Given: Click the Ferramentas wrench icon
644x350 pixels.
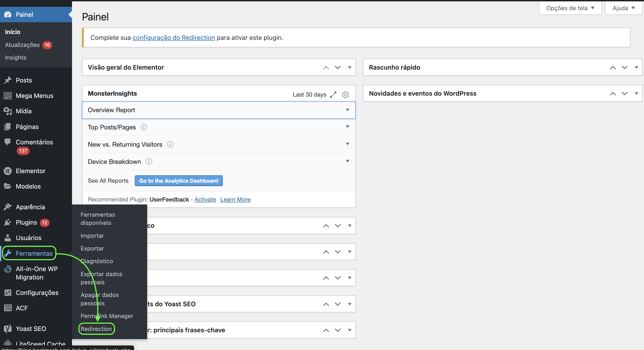Looking at the screenshot, I should [8, 253].
